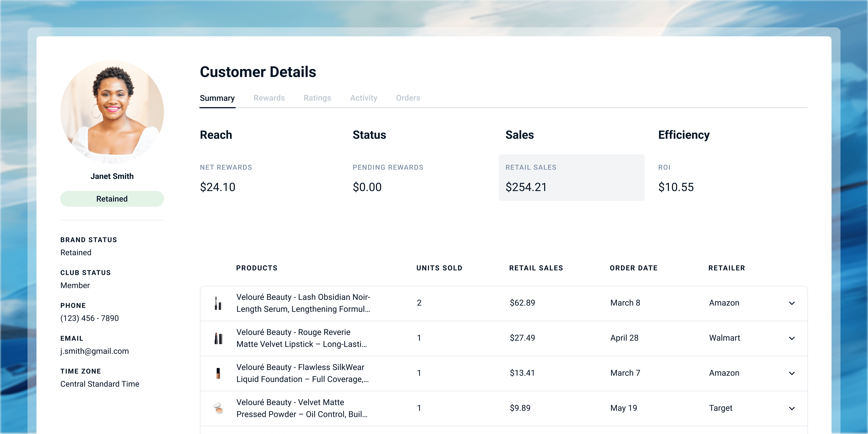Click the Order Date column header

[x=634, y=268]
